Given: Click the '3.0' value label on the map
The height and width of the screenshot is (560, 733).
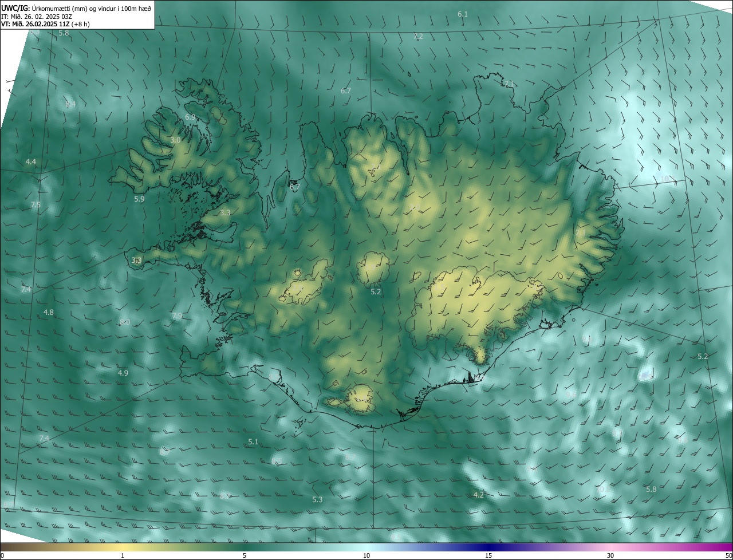Looking at the screenshot, I should 175,140.
